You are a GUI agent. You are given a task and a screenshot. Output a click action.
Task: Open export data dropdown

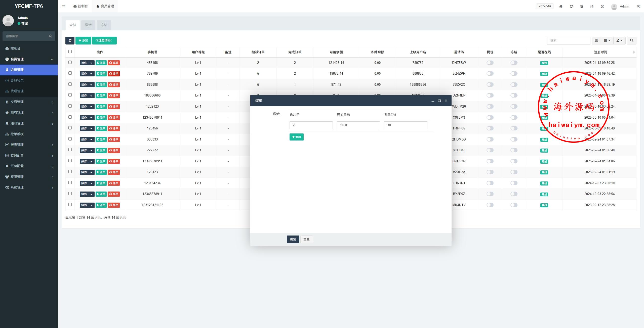pyautogui.click(x=619, y=40)
